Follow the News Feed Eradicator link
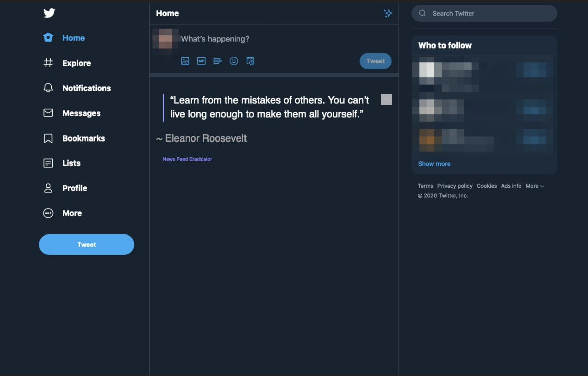Viewport: 588px width, 376px height. tap(187, 159)
